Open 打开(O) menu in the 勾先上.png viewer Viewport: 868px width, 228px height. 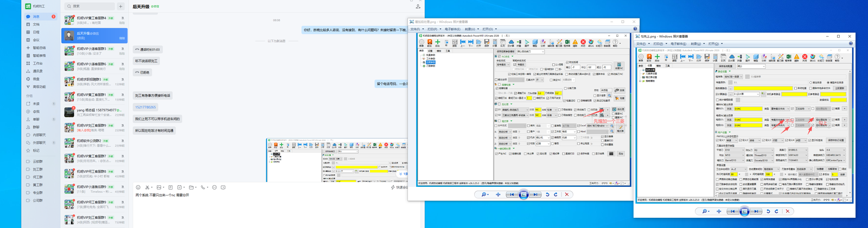tap(715, 44)
